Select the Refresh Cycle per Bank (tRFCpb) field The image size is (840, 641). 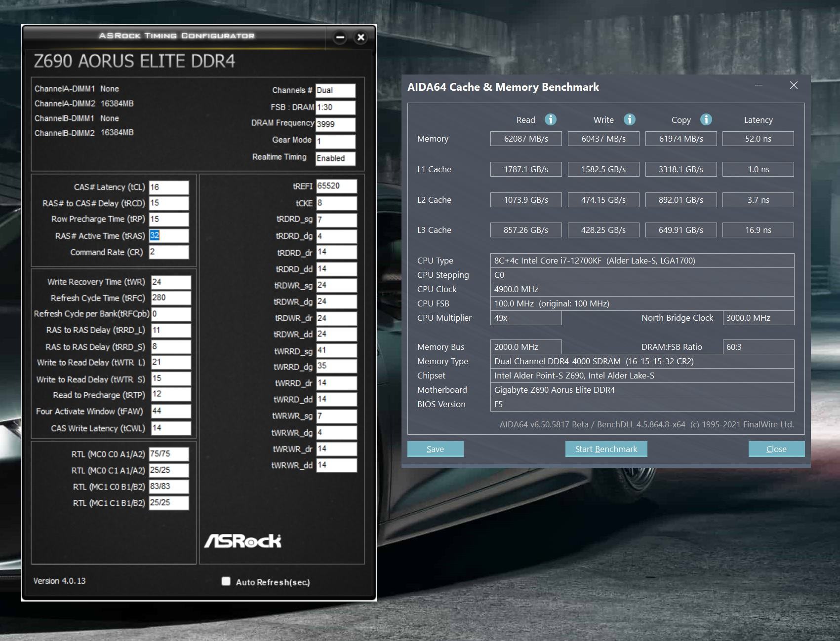click(x=171, y=314)
